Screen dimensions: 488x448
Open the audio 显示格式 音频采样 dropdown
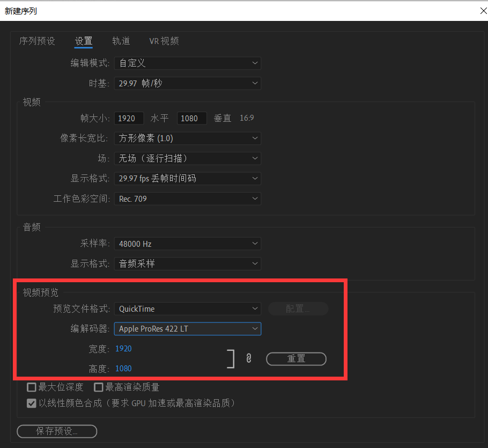188,263
